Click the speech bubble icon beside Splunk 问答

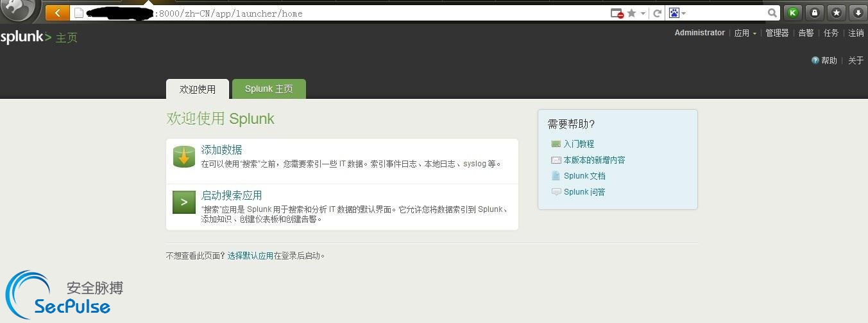pyautogui.click(x=556, y=192)
